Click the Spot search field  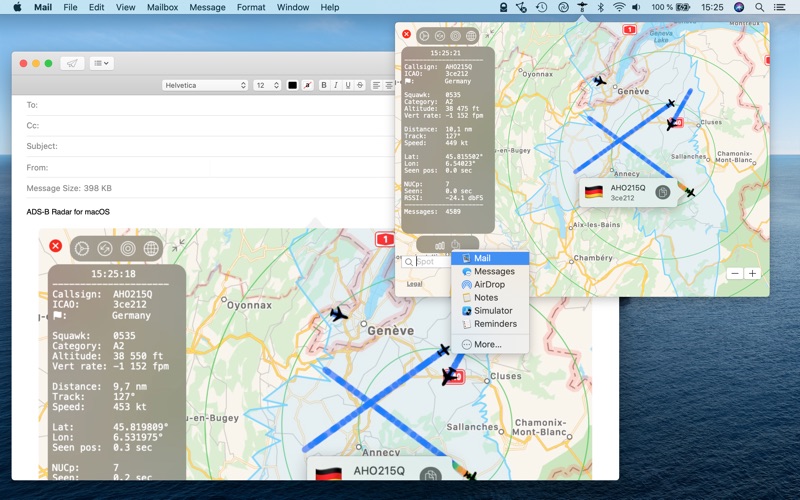point(427,262)
